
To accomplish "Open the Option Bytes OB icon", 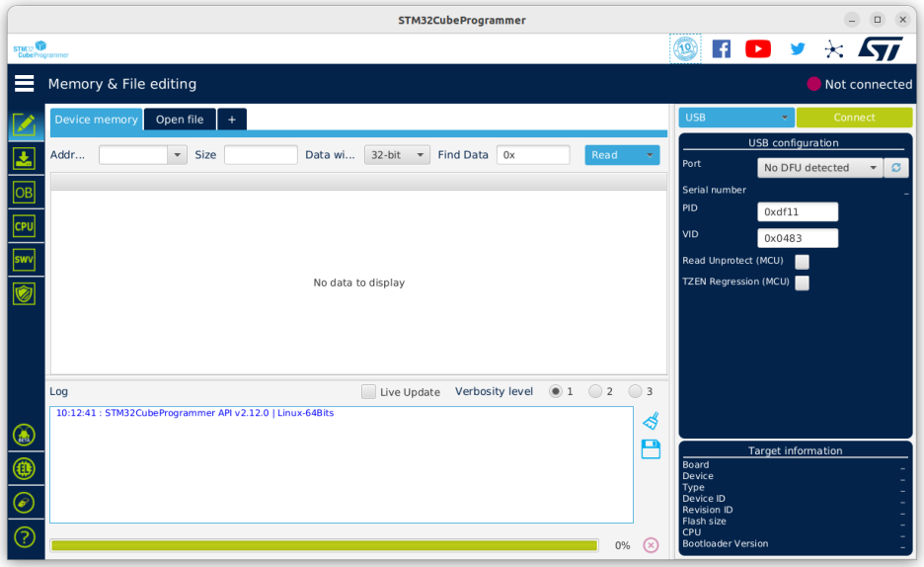I will pyautogui.click(x=24, y=193).
